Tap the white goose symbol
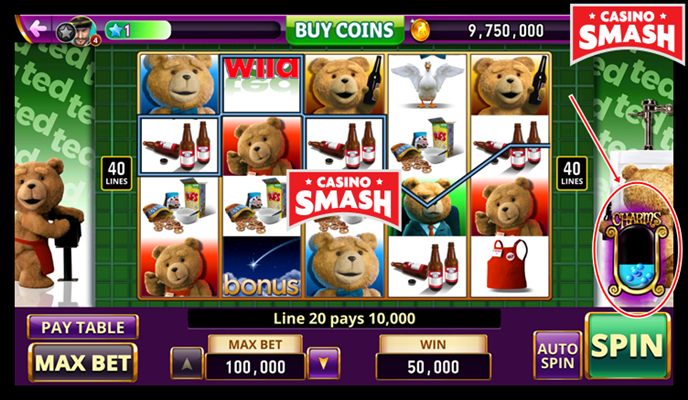The image size is (688, 400). (427, 83)
